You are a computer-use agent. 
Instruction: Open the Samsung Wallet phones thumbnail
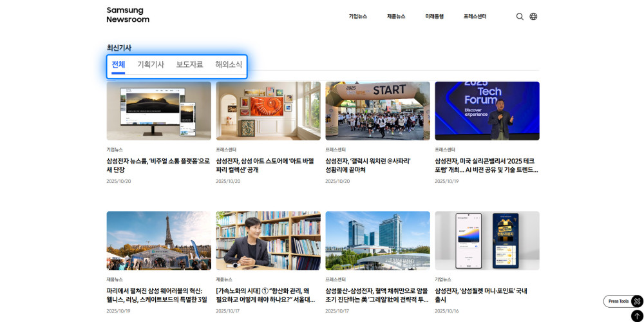point(487,241)
